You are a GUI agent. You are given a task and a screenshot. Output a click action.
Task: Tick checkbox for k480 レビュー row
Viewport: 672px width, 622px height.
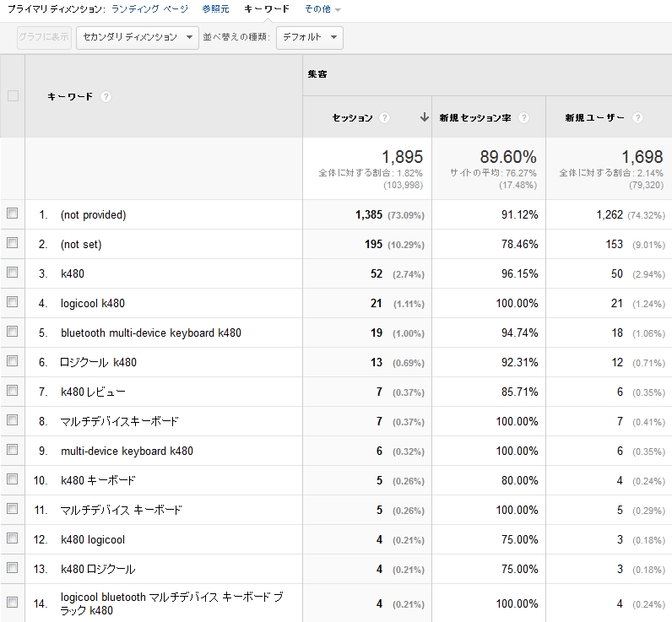(x=13, y=391)
